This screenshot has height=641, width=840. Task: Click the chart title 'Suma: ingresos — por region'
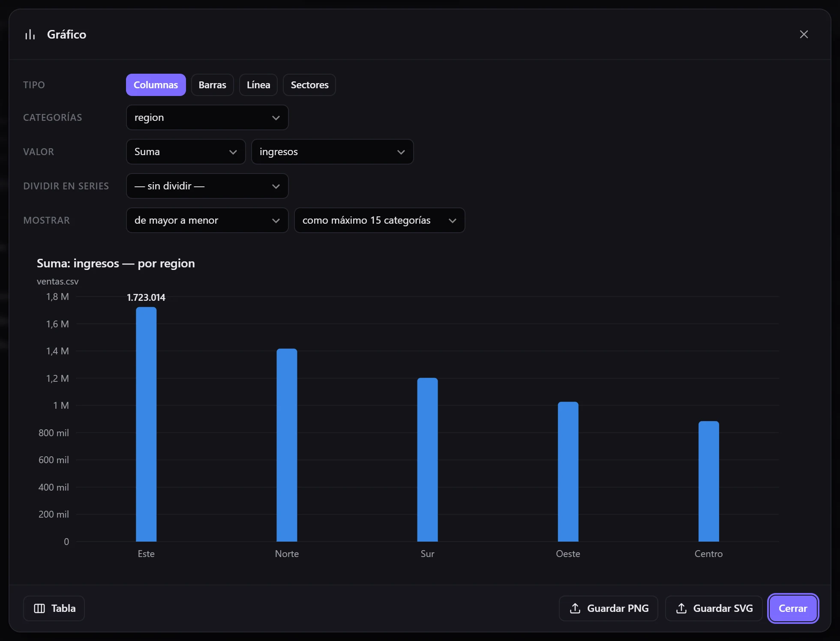pyautogui.click(x=116, y=263)
